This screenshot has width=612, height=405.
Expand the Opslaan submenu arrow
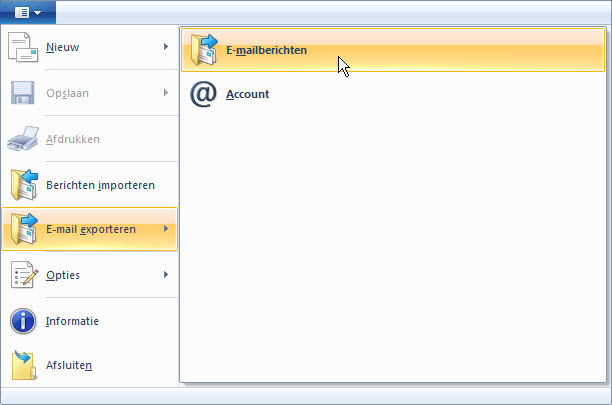pyautogui.click(x=166, y=93)
